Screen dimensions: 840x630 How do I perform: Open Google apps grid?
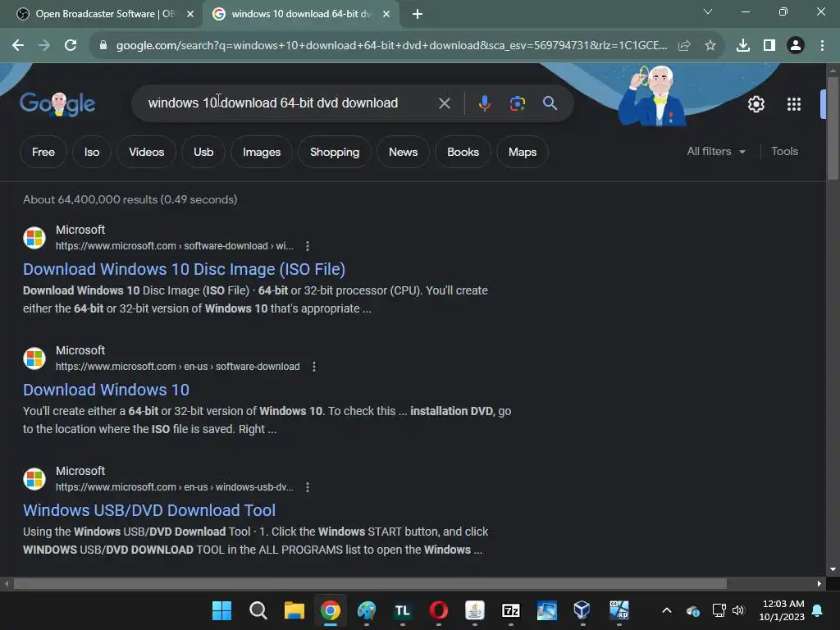794,104
